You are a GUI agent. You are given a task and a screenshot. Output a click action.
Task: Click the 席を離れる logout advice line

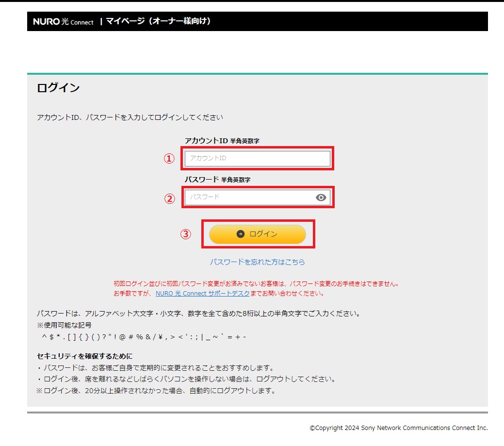click(187, 379)
